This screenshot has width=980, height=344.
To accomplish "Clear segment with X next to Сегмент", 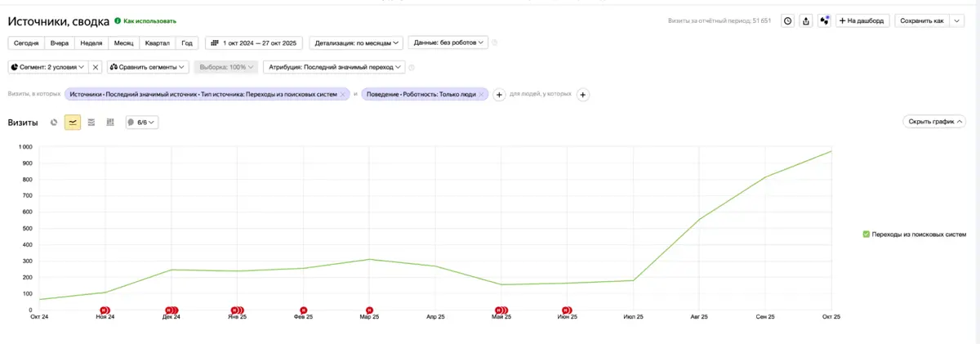I will click(x=96, y=67).
